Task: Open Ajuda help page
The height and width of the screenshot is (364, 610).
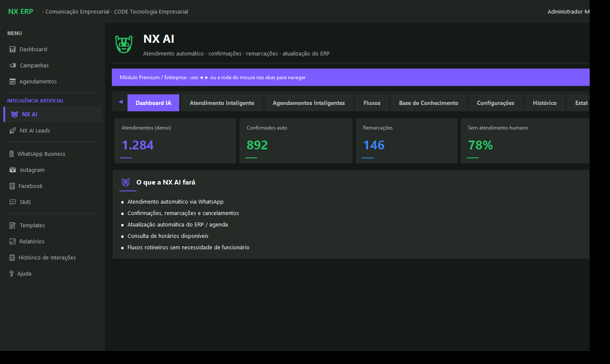Action: pyautogui.click(x=53, y=274)
